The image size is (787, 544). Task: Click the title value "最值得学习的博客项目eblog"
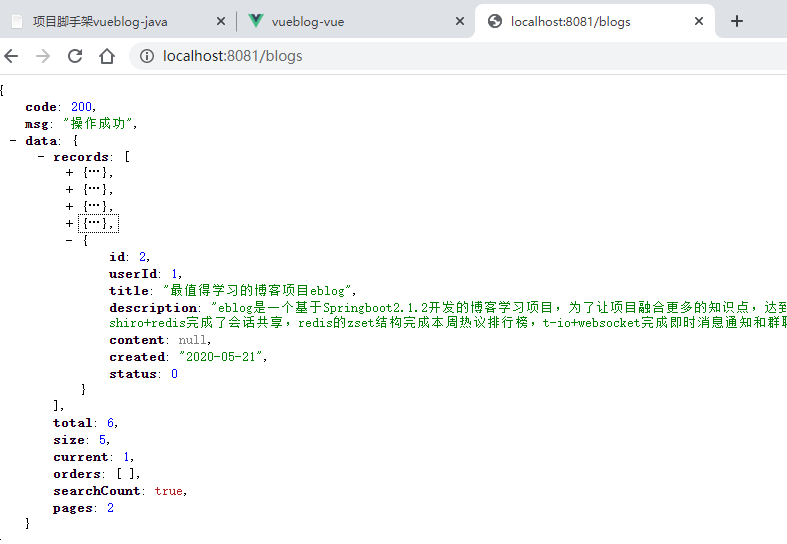(257, 291)
